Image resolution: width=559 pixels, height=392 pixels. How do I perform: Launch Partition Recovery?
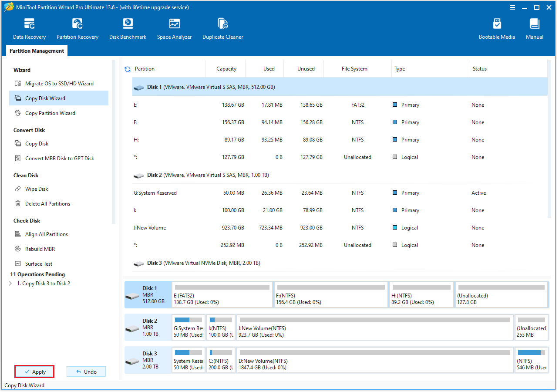77,29
